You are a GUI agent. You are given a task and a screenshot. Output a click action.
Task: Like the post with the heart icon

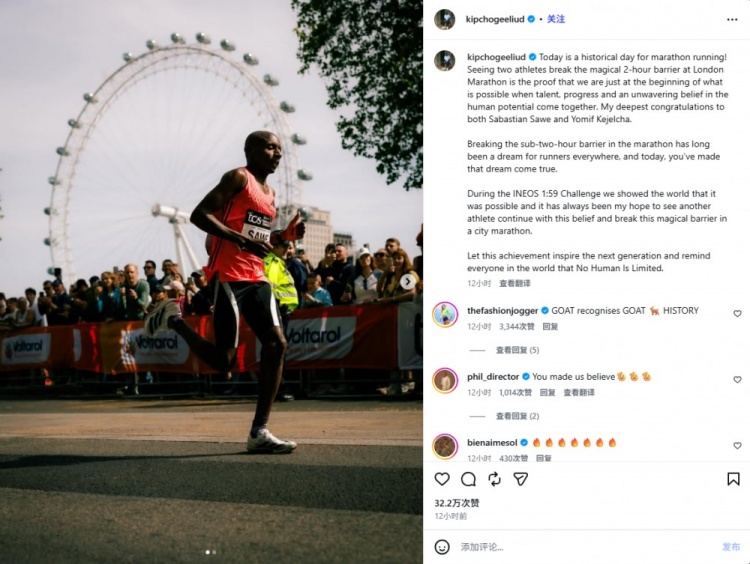tap(442, 479)
